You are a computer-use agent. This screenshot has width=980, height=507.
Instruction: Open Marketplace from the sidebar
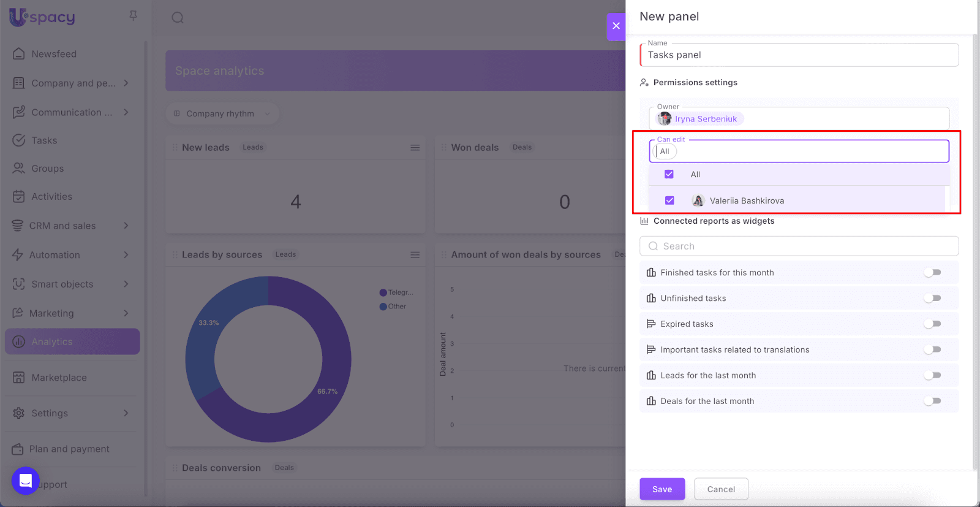(59, 378)
